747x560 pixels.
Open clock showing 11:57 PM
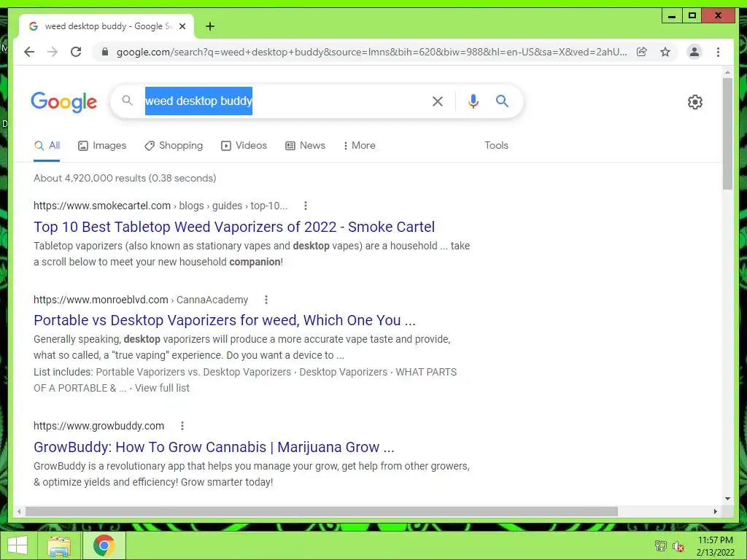coord(716,545)
